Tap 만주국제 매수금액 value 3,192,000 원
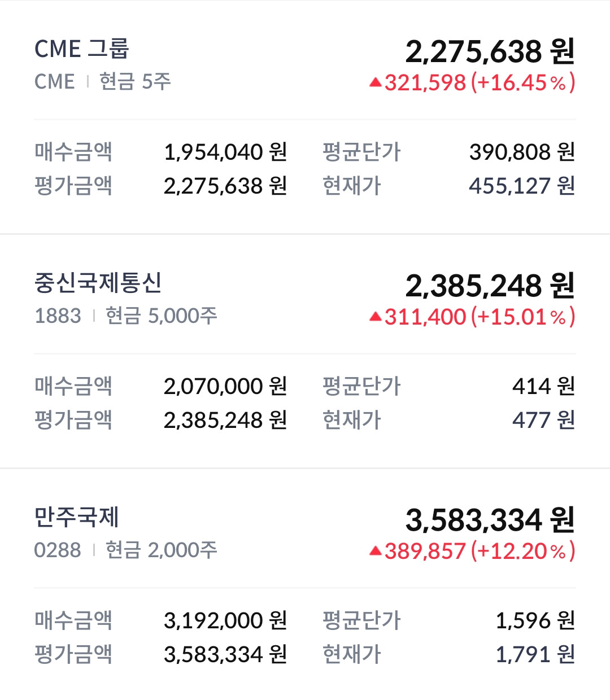610x700 pixels. [x=225, y=621]
